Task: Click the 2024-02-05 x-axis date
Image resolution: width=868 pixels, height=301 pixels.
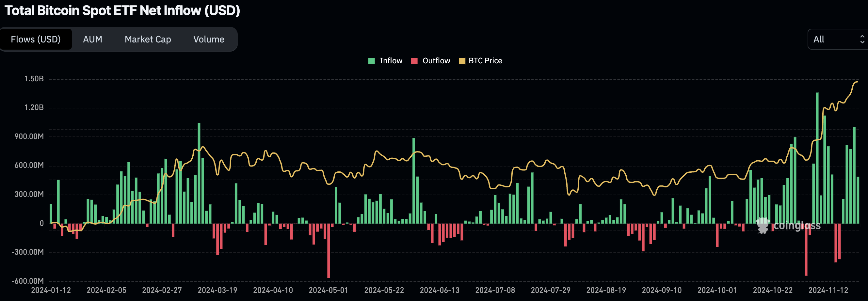Action: click(x=106, y=291)
